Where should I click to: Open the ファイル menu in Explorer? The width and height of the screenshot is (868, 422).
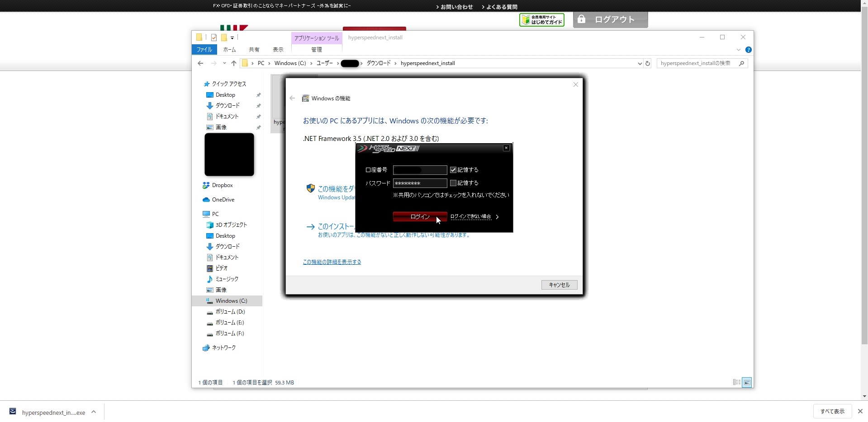pyautogui.click(x=204, y=50)
